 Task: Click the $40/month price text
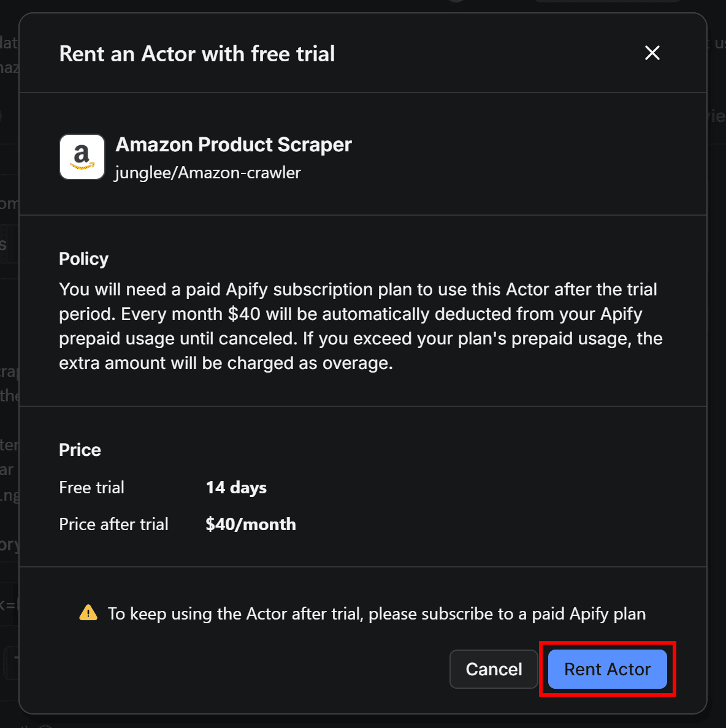(250, 524)
